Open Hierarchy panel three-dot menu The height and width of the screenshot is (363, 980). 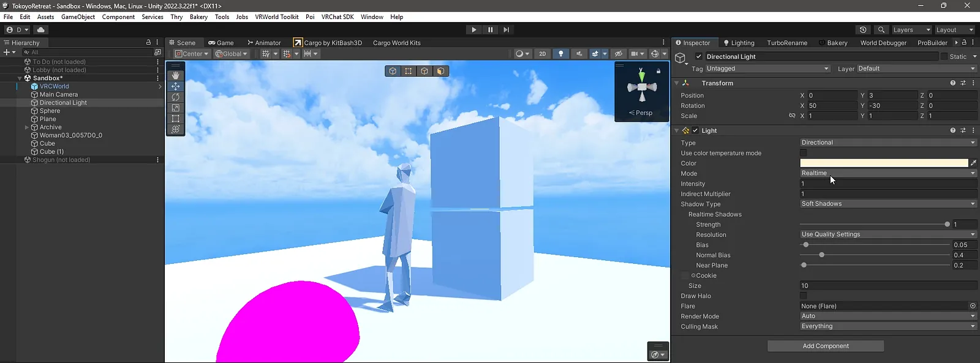157,42
